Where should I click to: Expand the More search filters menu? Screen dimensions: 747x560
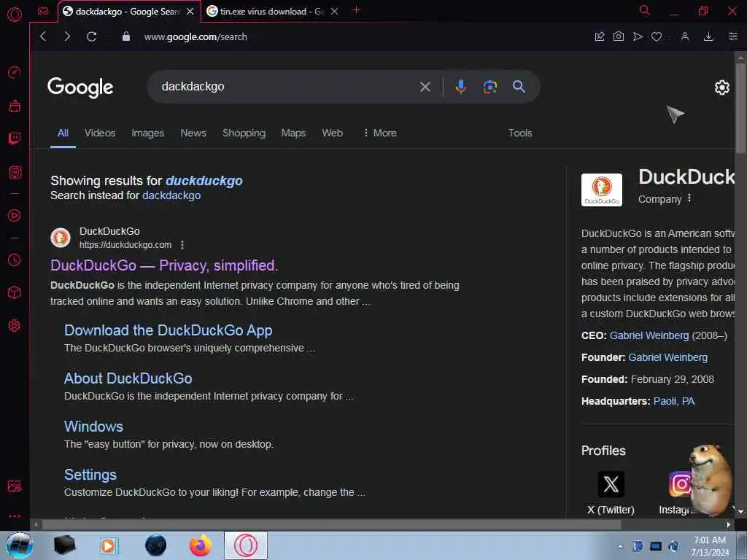379,133
